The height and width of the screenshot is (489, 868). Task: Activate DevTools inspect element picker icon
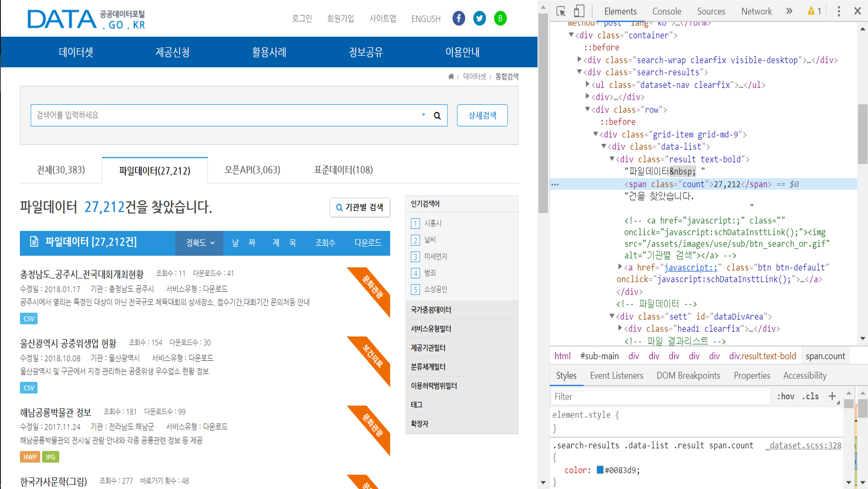pyautogui.click(x=561, y=11)
